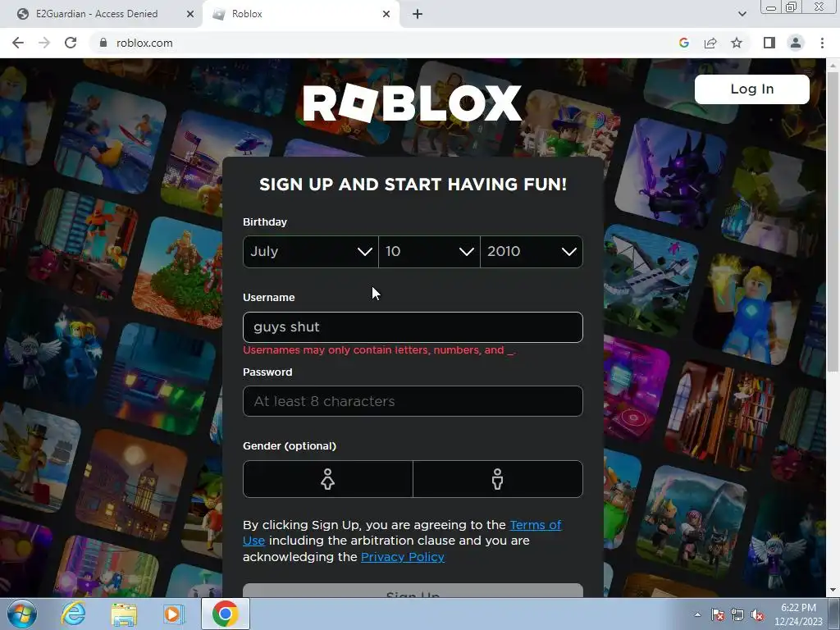Restore down the Chrome window
The width and height of the screenshot is (840, 630).
tap(791, 7)
